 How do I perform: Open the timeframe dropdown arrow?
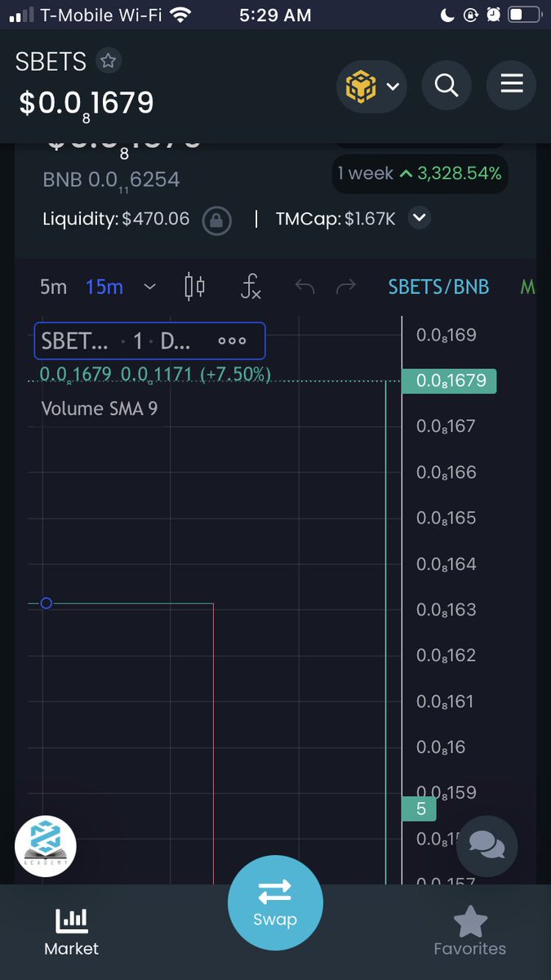(149, 287)
